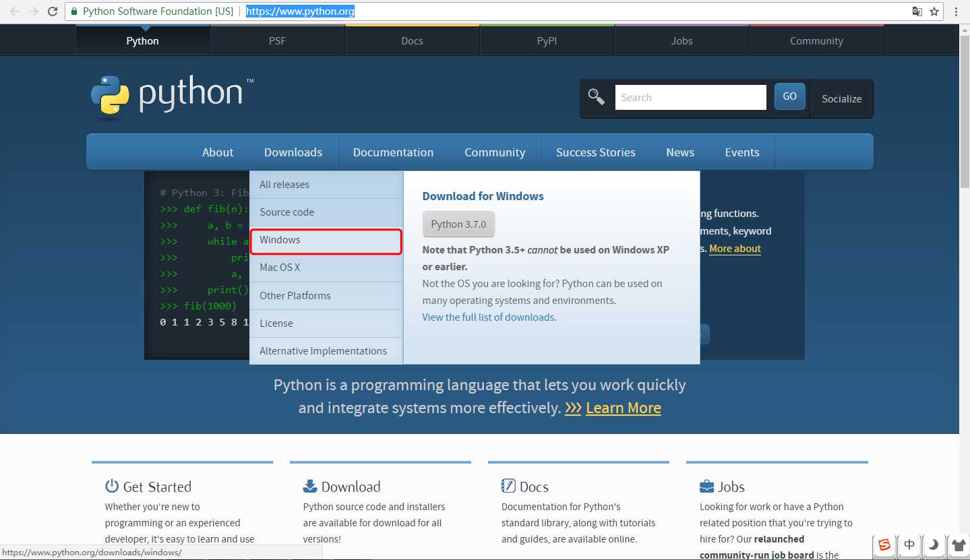Click in the site Search field

pos(691,98)
